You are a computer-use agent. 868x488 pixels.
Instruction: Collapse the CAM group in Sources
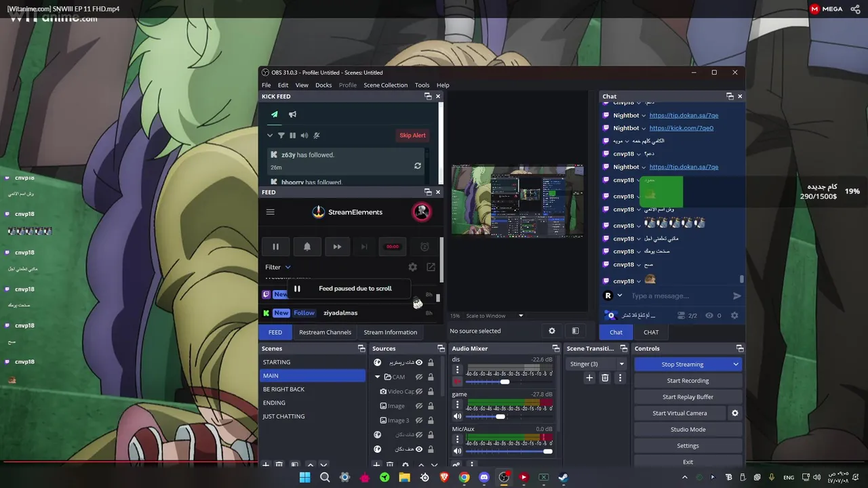tap(378, 377)
